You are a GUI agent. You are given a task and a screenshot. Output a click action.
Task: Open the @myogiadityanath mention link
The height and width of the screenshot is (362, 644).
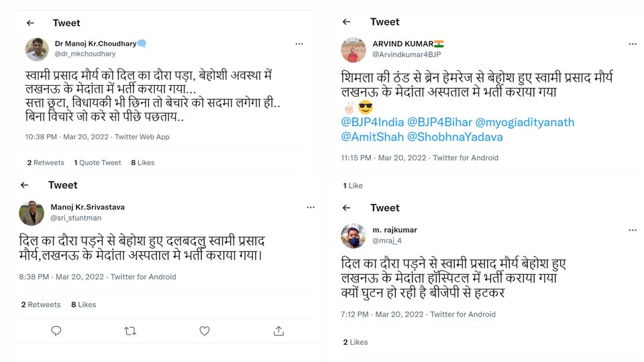tap(525, 123)
